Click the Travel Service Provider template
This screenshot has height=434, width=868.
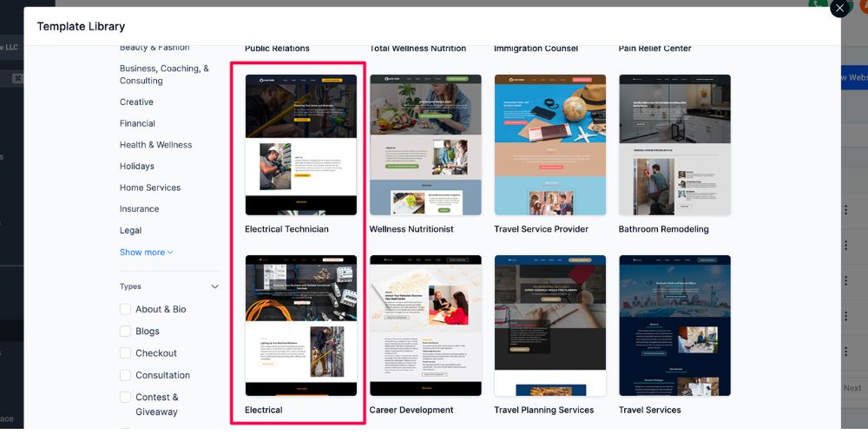point(550,145)
